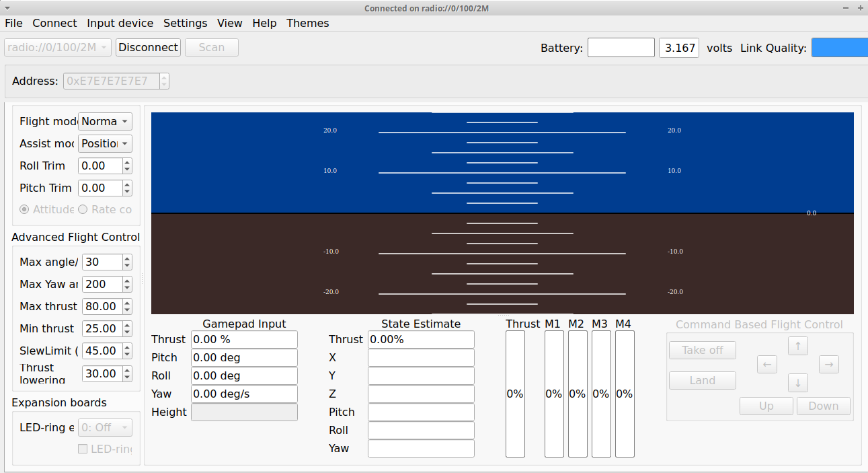Increase Roll Trim with spinner up arrow
868x473 pixels.
[x=127, y=162]
